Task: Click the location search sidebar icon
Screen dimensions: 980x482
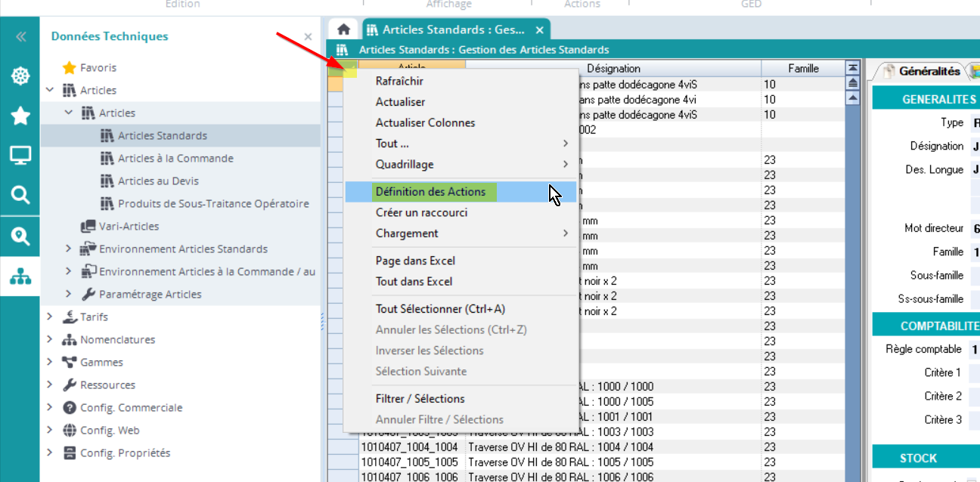Action: tap(20, 236)
